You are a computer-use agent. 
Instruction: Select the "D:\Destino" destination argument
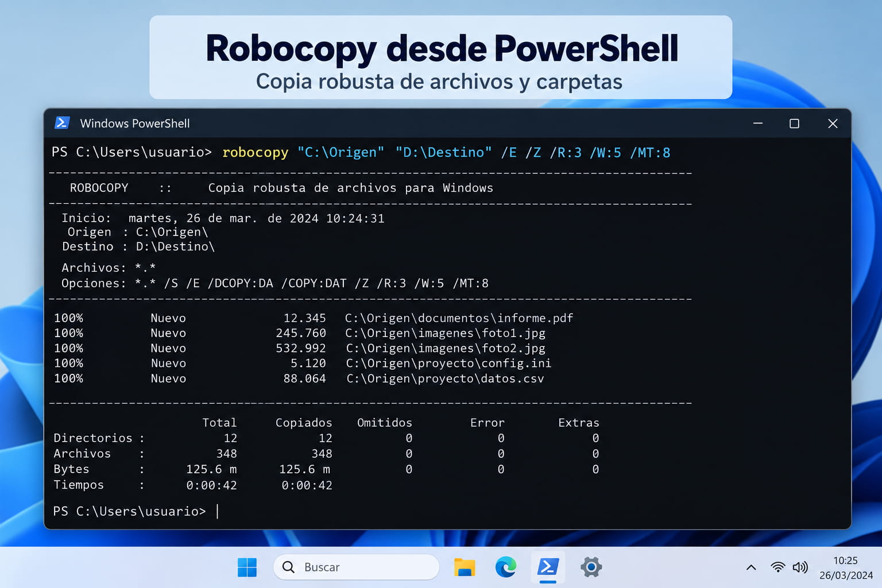(x=443, y=153)
